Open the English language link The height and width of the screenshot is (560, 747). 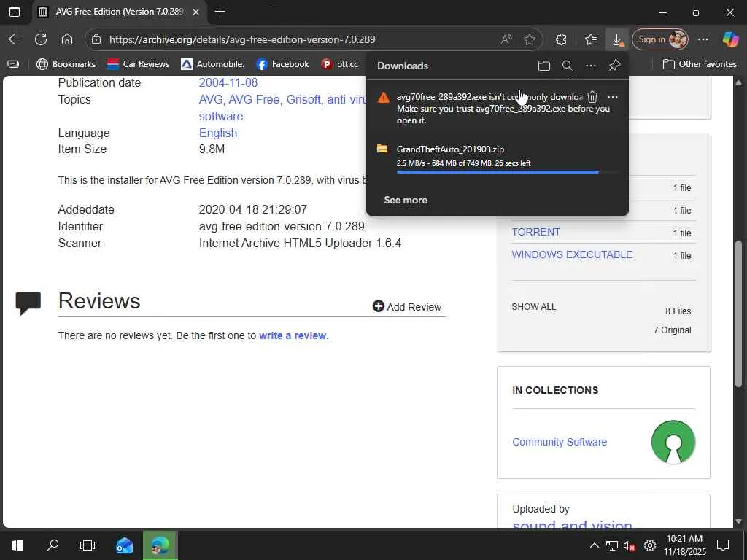(218, 133)
